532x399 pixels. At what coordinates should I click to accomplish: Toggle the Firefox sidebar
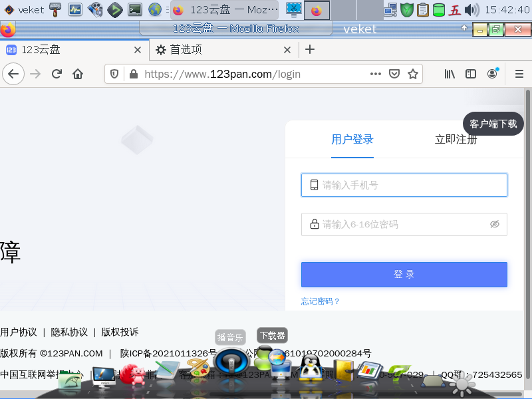click(x=471, y=74)
